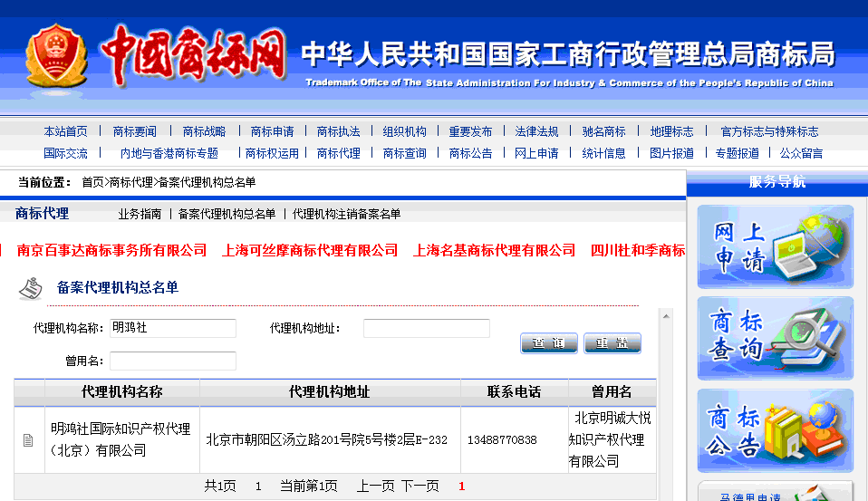This screenshot has height=501, width=868.
Task: Open scrolling link 上海可丝摩商标代理有限公司
Action: point(310,250)
